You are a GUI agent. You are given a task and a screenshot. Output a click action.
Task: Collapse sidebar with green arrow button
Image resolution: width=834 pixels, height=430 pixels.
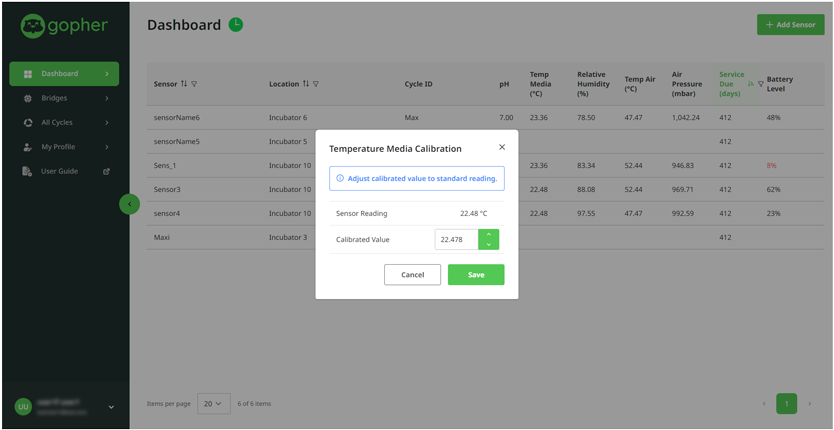(129, 204)
